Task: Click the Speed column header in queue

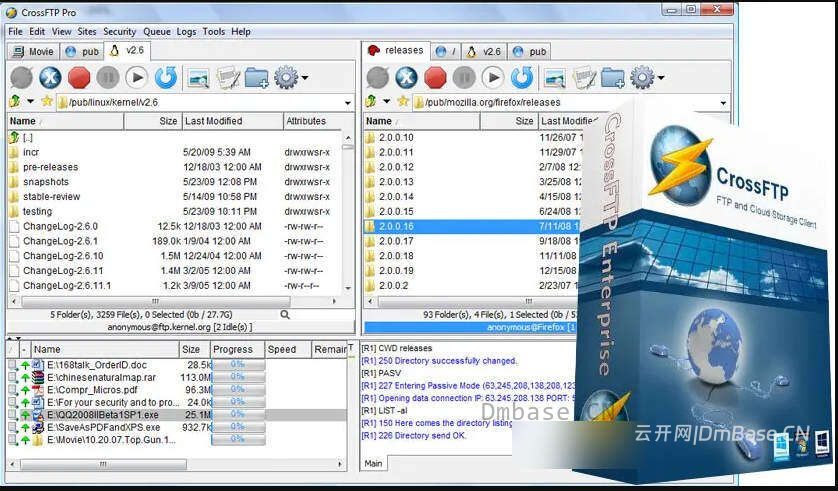Action: [288, 349]
